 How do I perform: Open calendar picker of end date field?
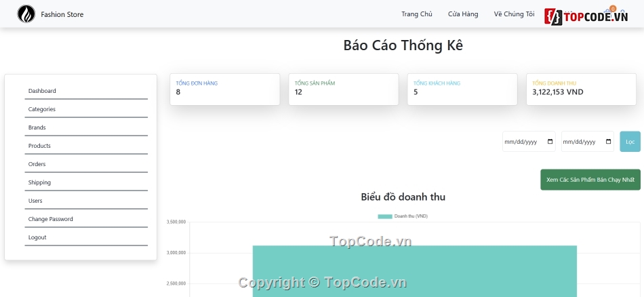(x=609, y=142)
